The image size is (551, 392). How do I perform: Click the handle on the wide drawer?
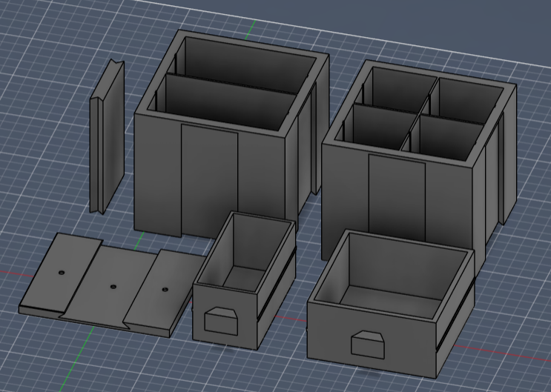[368, 345]
